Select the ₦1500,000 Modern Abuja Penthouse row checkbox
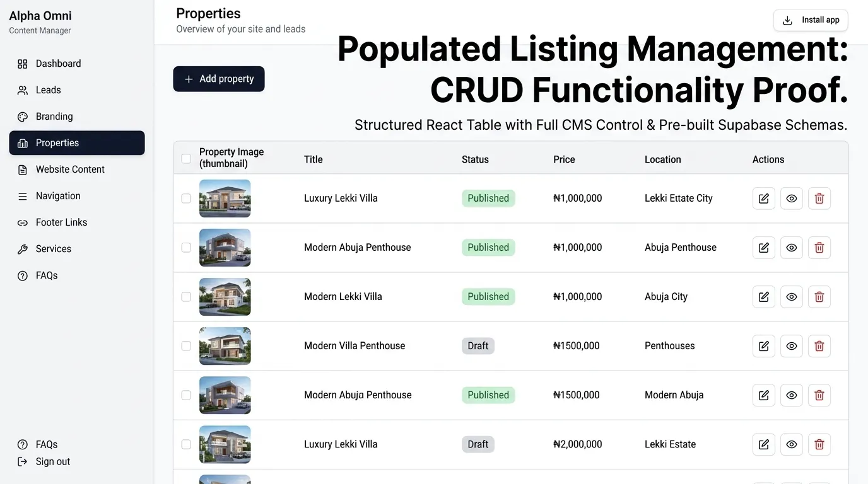The height and width of the screenshot is (484, 868). (x=186, y=395)
